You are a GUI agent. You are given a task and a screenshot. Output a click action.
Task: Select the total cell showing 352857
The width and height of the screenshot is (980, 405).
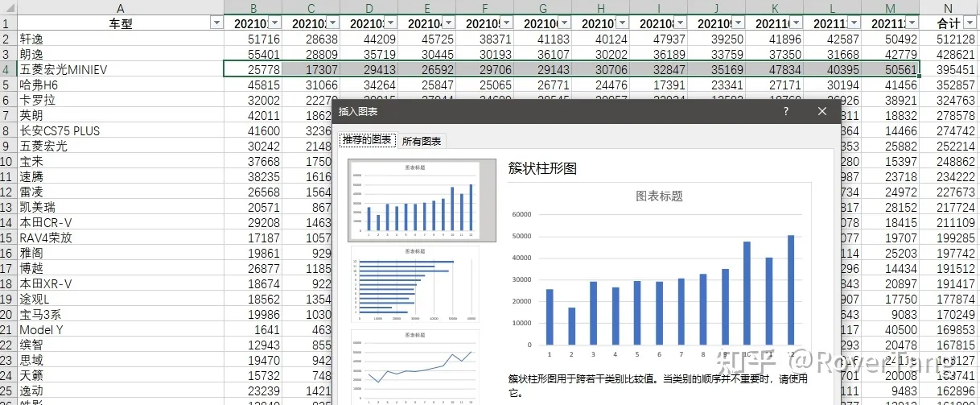pyautogui.click(x=949, y=85)
